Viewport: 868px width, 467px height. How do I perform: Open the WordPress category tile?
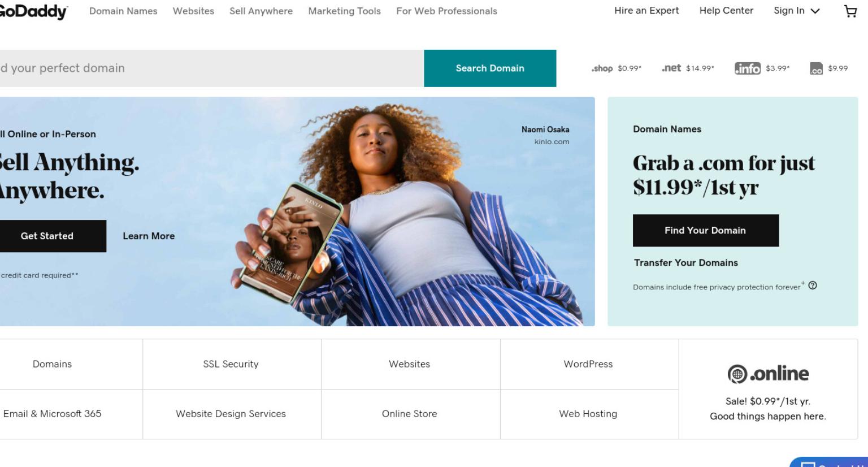[x=588, y=364]
